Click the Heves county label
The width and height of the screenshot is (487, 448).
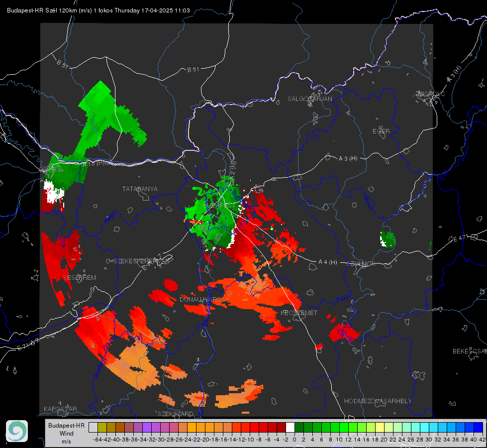[368, 202]
